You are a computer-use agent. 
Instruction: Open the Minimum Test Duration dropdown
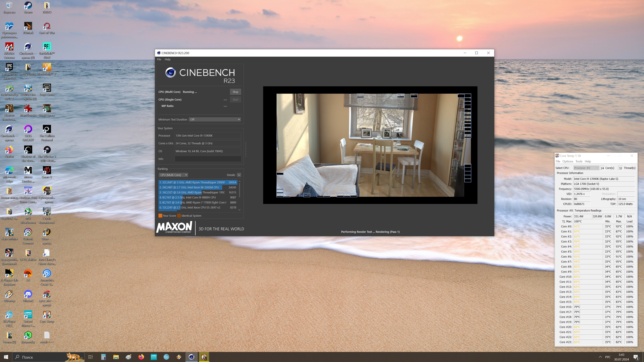tap(215, 119)
